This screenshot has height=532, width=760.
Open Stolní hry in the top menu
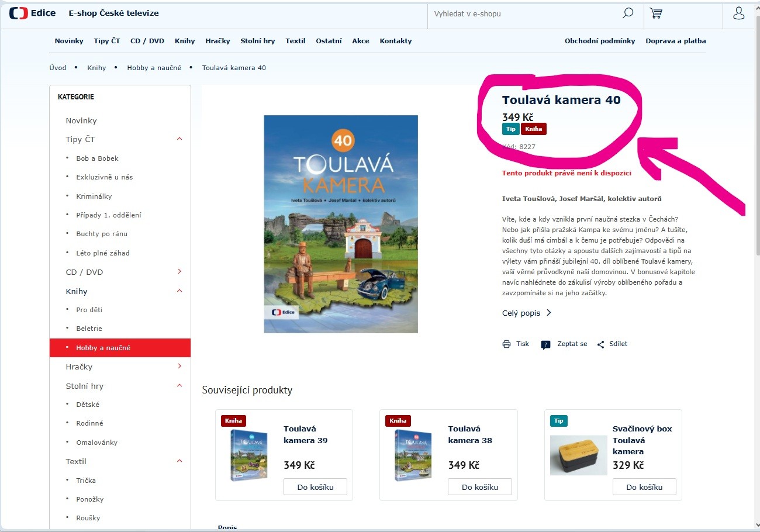coord(258,41)
